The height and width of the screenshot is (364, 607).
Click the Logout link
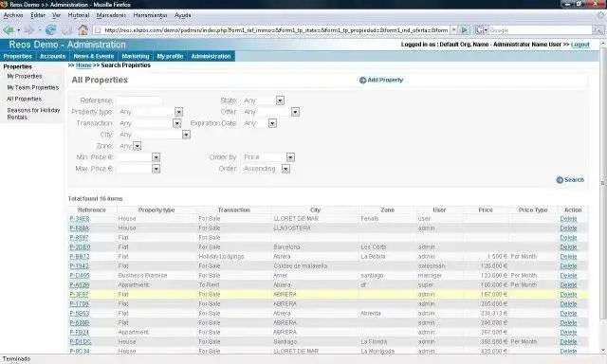pos(579,45)
